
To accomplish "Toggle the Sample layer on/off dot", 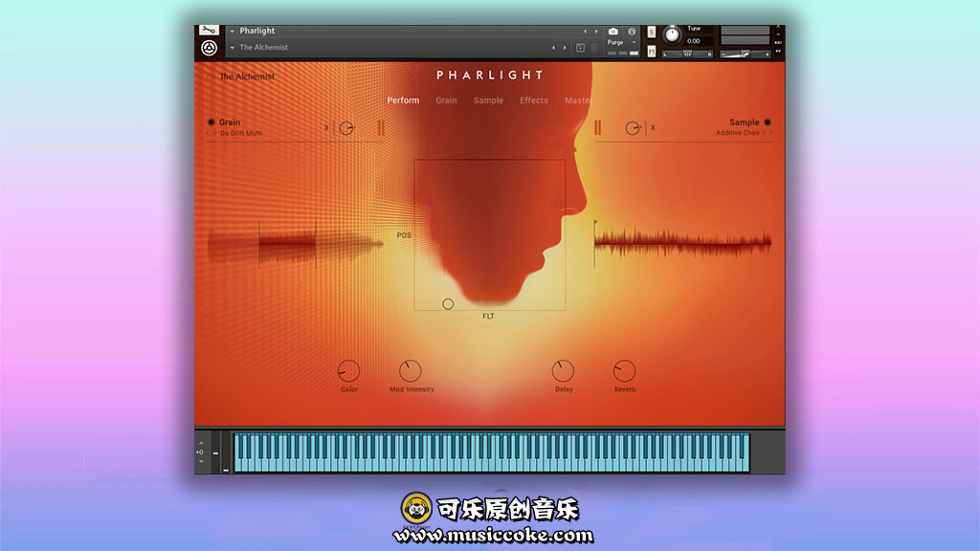I will (768, 122).
